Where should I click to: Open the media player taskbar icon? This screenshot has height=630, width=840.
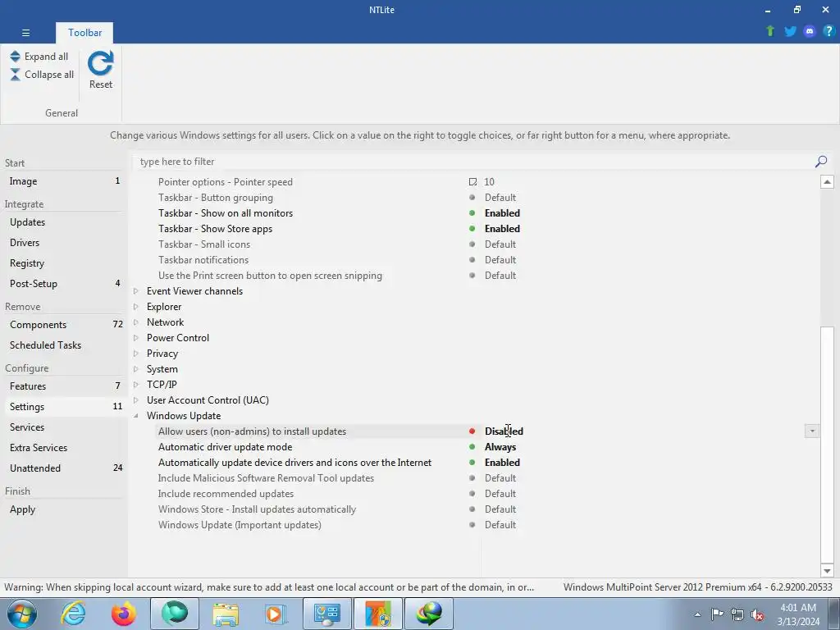(x=276, y=614)
